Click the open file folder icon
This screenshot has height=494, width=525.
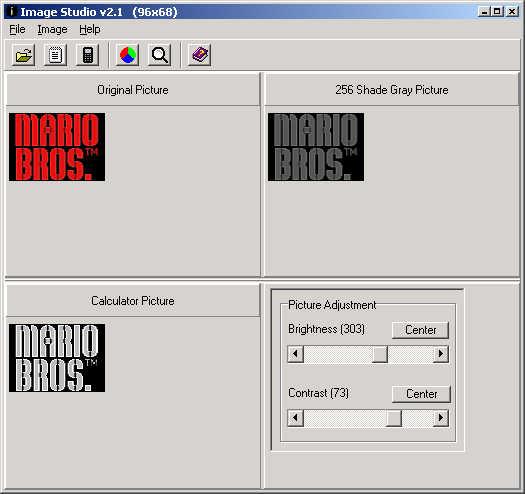pyautogui.click(x=23, y=55)
